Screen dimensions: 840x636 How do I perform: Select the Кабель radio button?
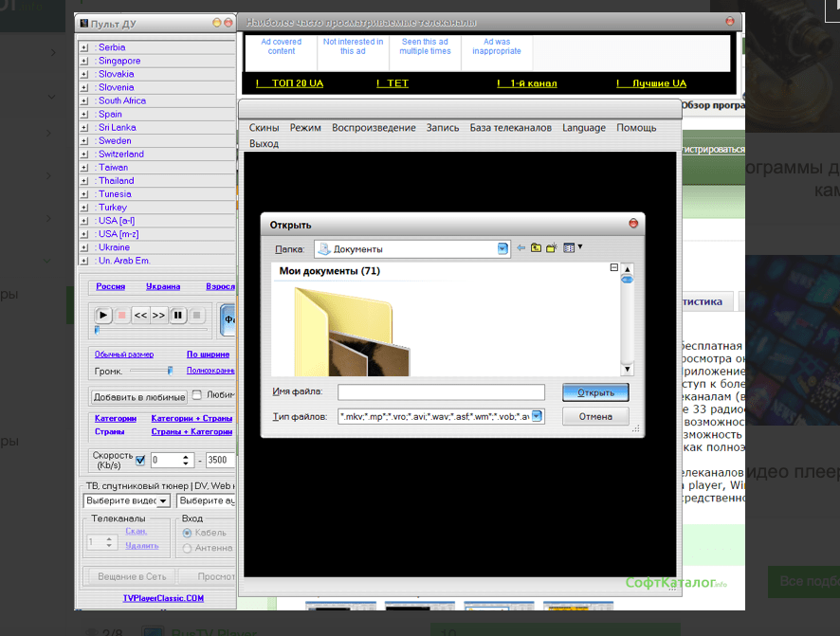point(187,533)
